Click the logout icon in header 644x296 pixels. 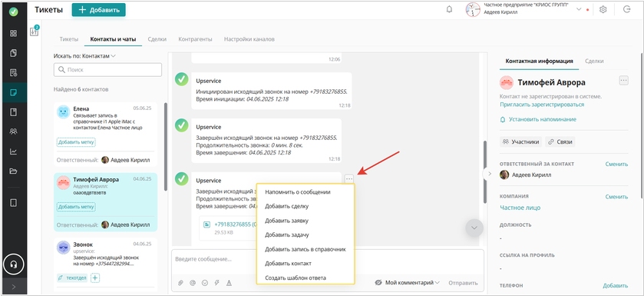(x=627, y=9)
